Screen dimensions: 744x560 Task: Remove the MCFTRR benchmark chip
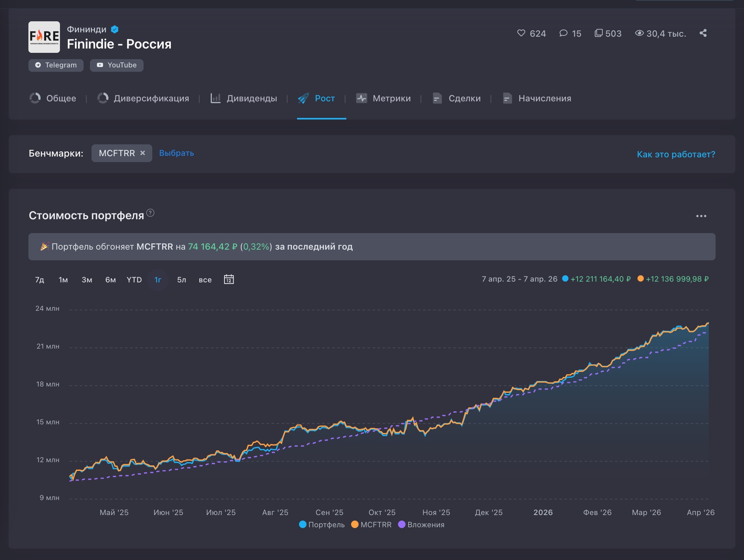tap(143, 153)
